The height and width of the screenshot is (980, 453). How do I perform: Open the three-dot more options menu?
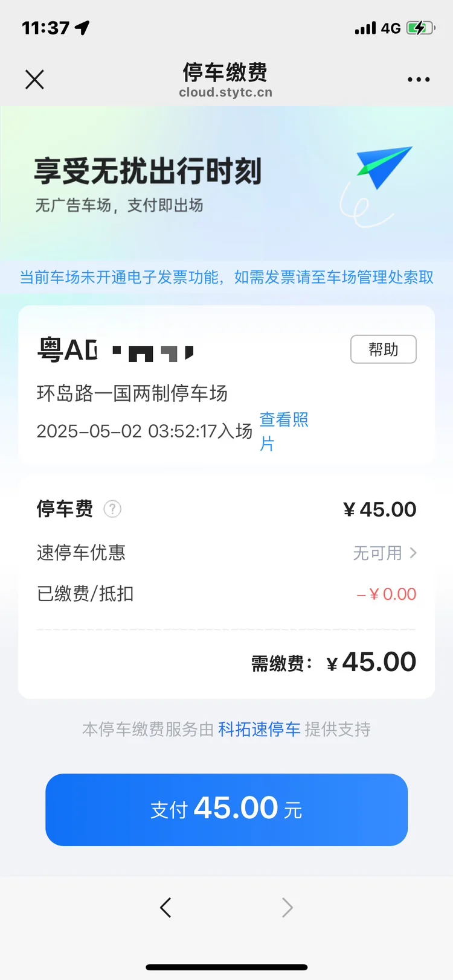tap(419, 79)
